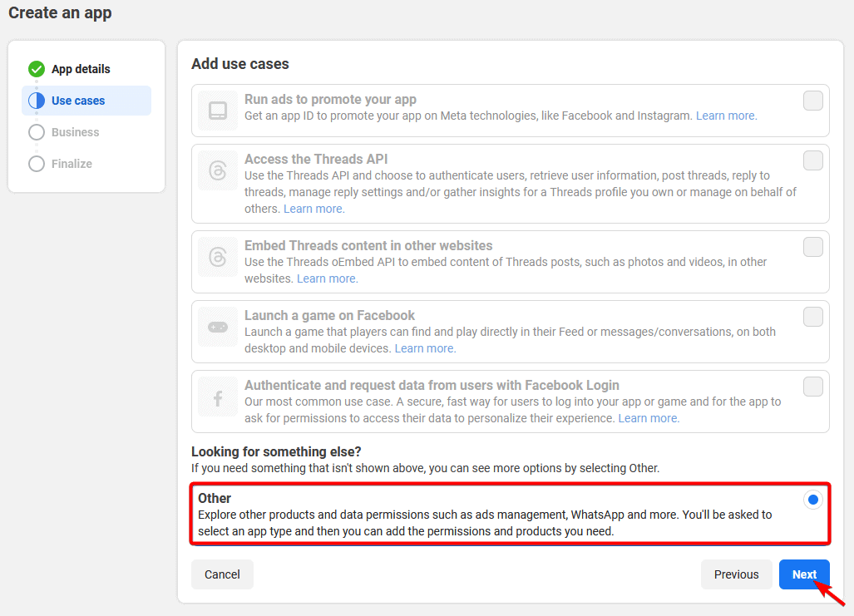
Task: Open Learn more for promoting your app
Action: click(x=725, y=116)
